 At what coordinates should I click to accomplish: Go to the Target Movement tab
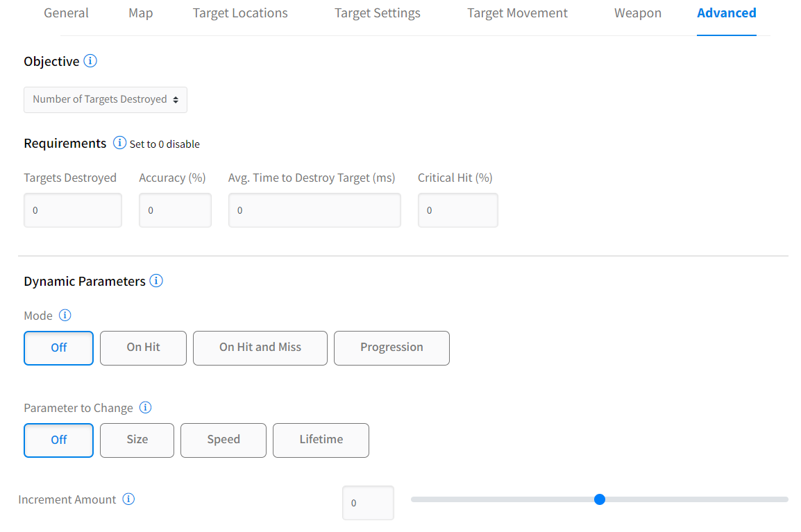coord(517,13)
